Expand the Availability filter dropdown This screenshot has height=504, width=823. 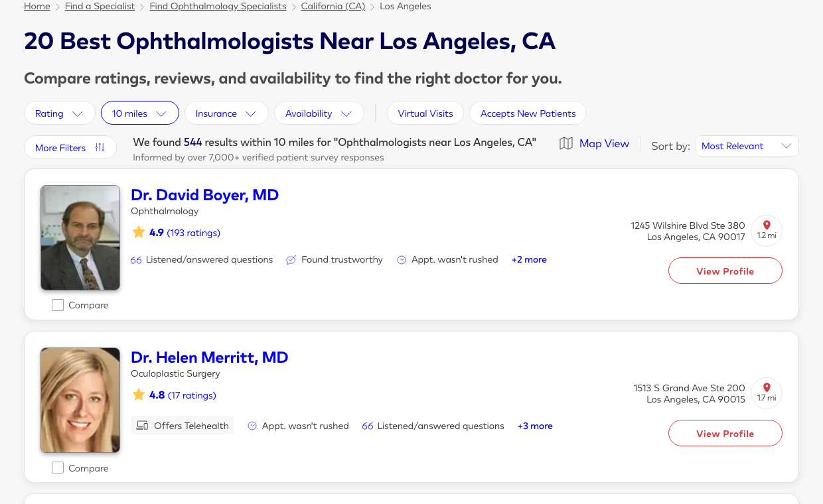pyautogui.click(x=319, y=113)
